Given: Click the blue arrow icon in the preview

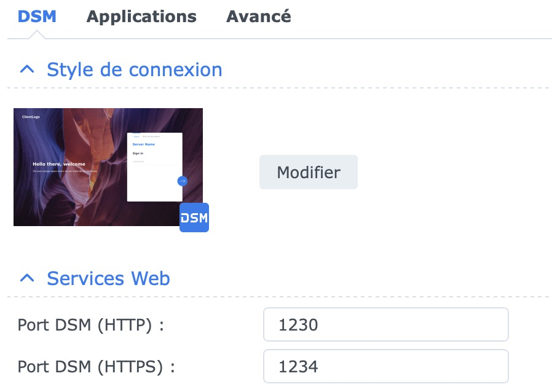Looking at the screenshot, I should coord(182,181).
